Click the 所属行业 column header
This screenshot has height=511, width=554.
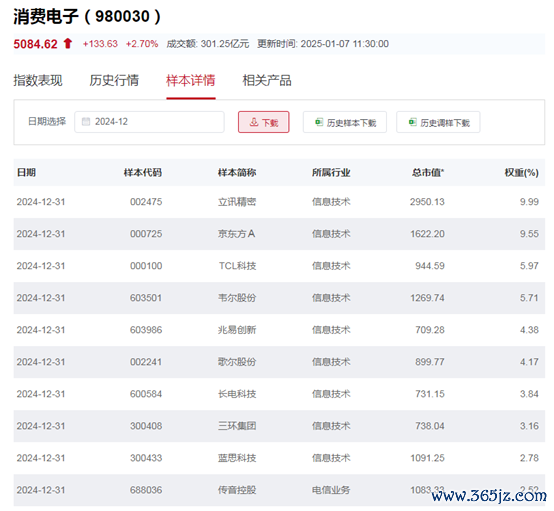click(x=331, y=172)
